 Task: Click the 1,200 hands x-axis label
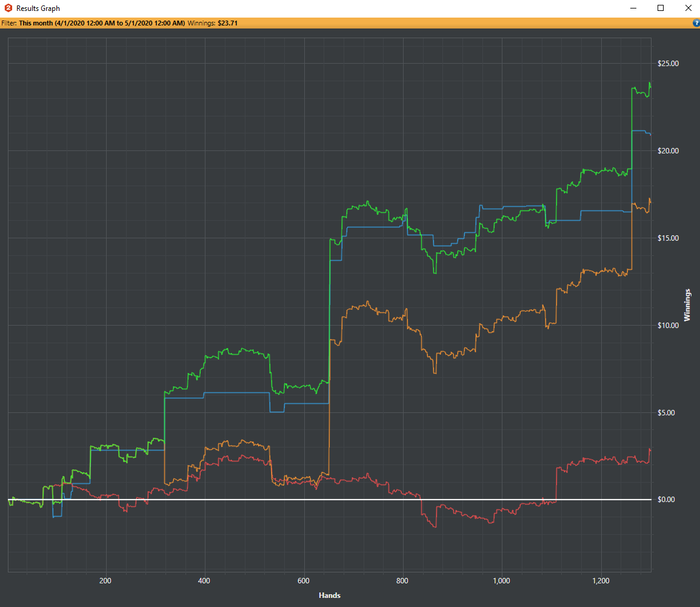coord(601,581)
